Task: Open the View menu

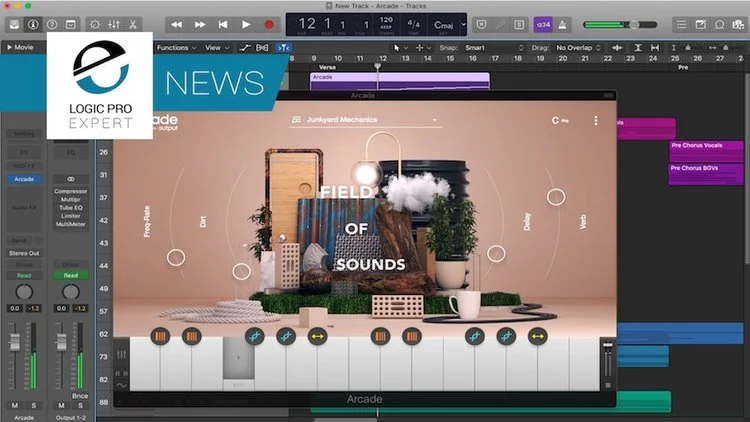Action: click(x=217, y=48)
